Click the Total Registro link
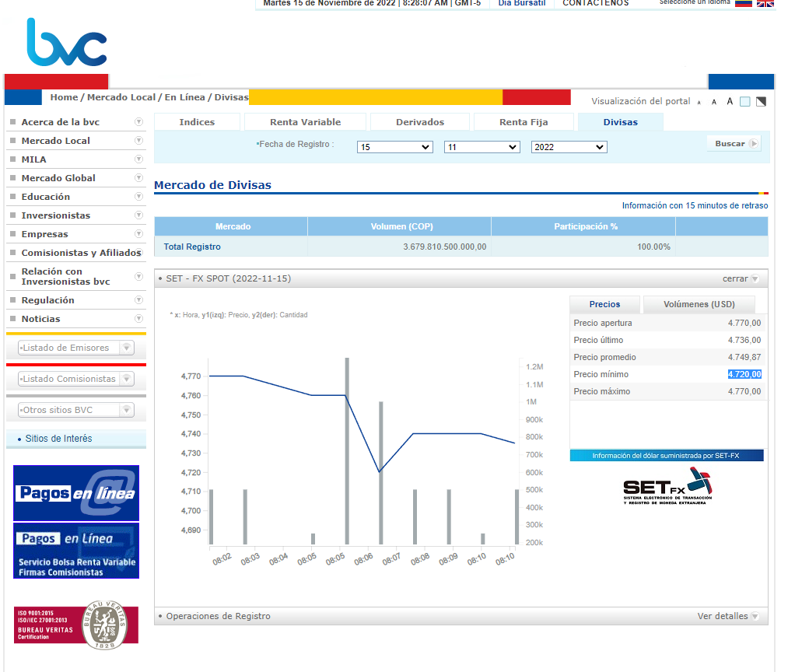The width and height of the screenshot is (795, 672). tap(192, 247)
